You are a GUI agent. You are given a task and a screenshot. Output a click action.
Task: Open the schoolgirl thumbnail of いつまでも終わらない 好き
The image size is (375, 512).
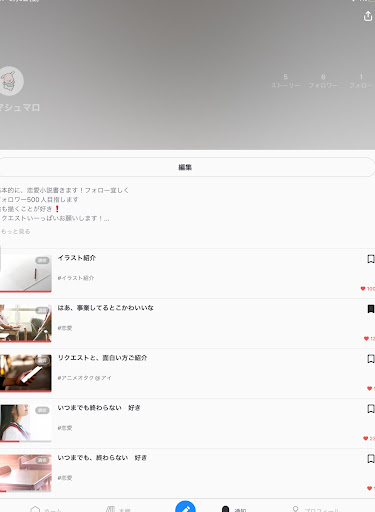click(x=26, y=423)
